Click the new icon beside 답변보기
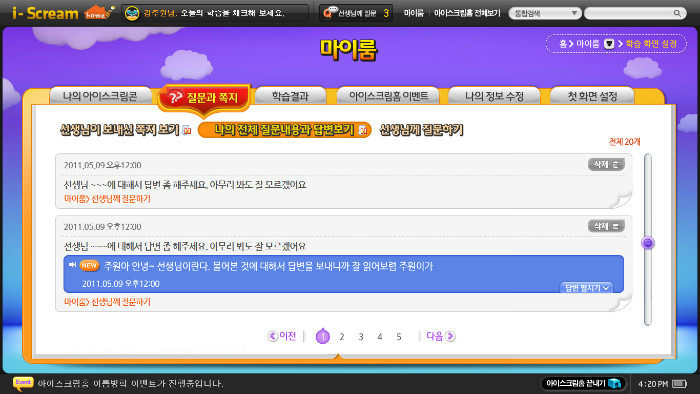The height and width of the screenshot is (394, 700). tap(363, 130)
